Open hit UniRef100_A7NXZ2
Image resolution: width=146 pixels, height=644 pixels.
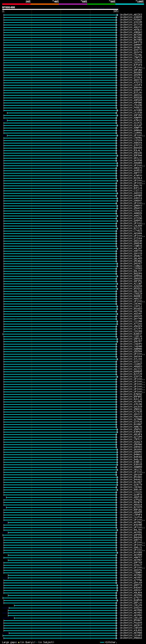pos(131,120)
